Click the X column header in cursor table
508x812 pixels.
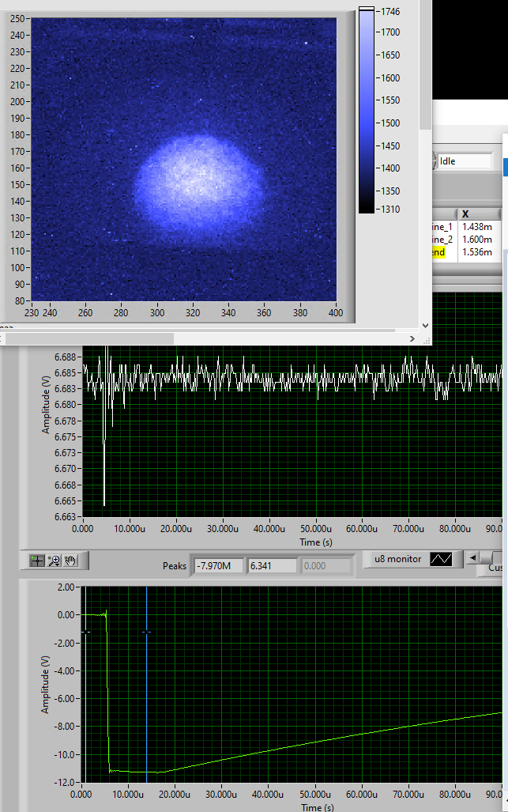pos(479,214)
